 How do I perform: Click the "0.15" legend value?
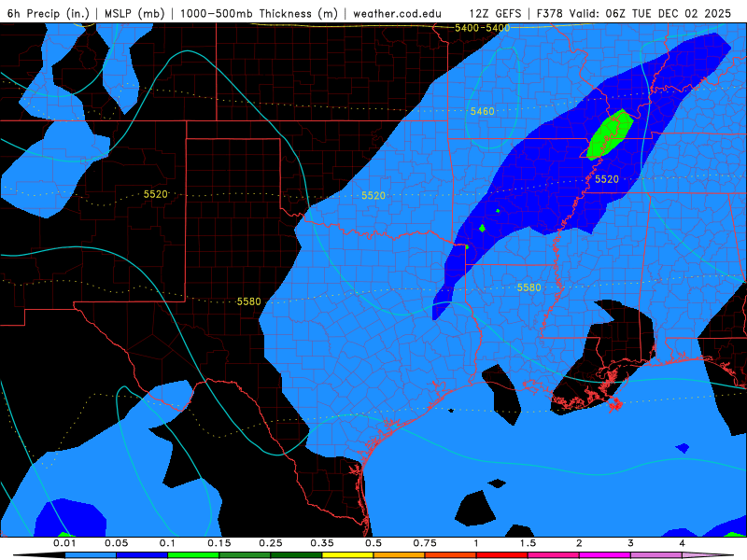point(219,543)
